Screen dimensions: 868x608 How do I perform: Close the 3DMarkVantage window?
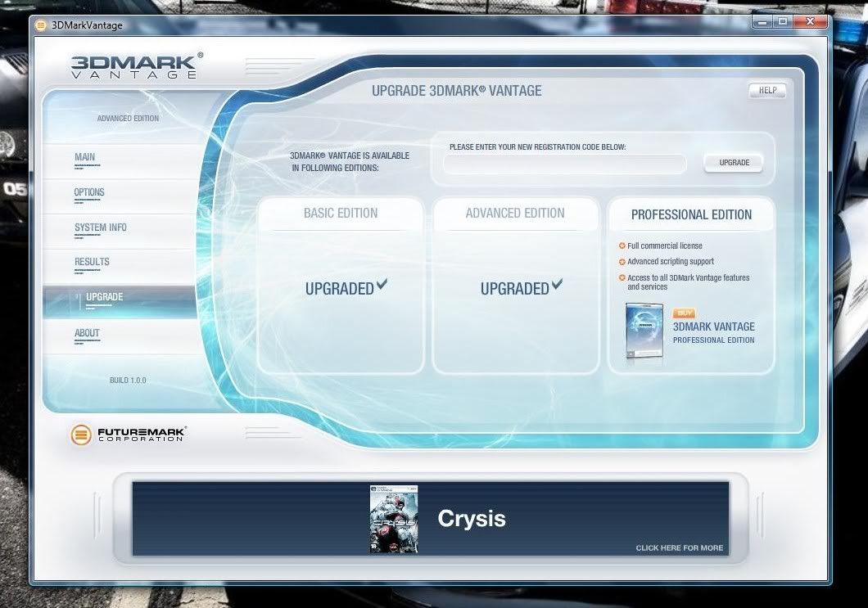pyautogui.click(x=810, y=22)
